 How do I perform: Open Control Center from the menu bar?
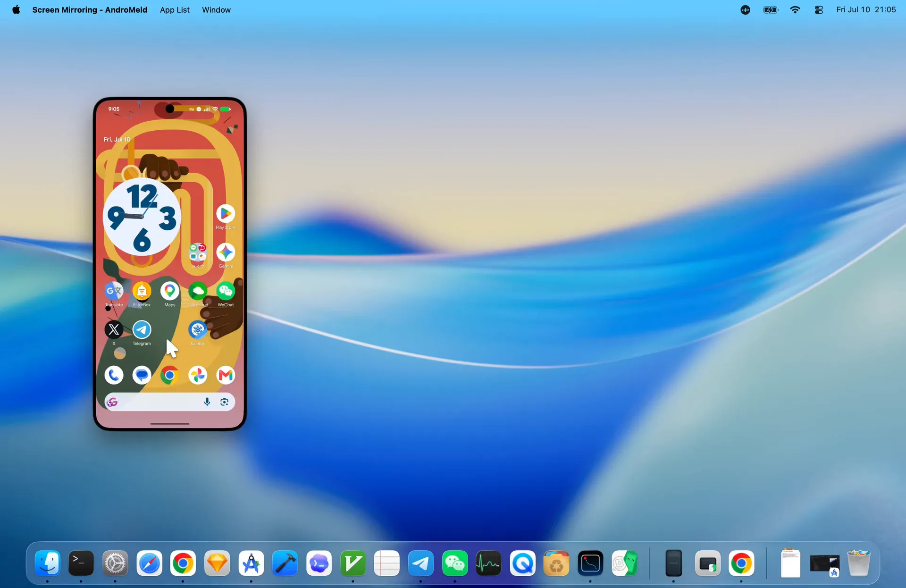819,9
